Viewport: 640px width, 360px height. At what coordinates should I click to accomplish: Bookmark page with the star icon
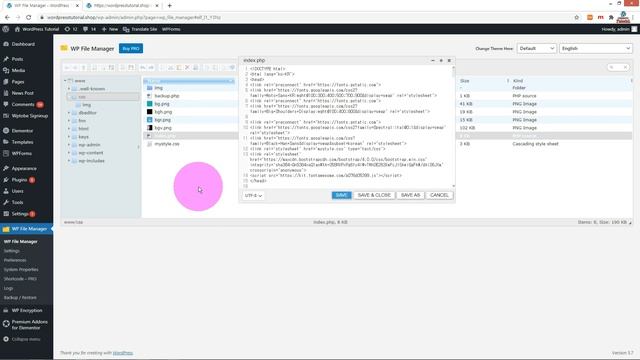tap(577, 18)
